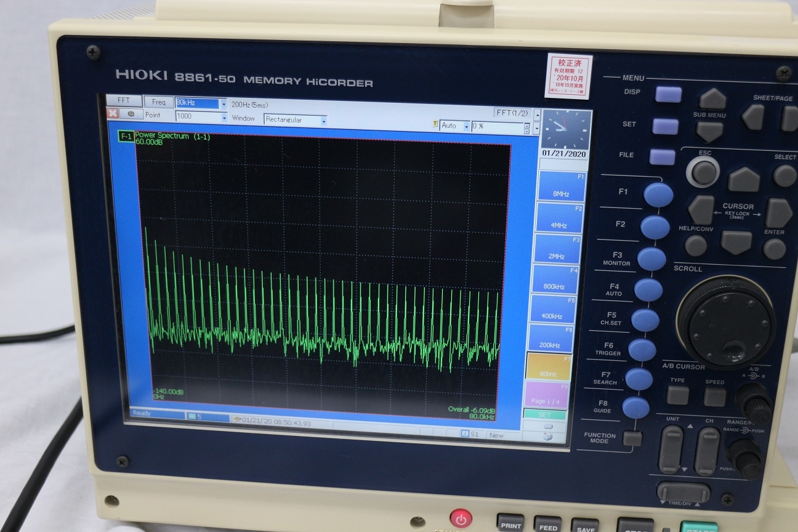Click the CH rocker switch

click(x=707, y=451)
